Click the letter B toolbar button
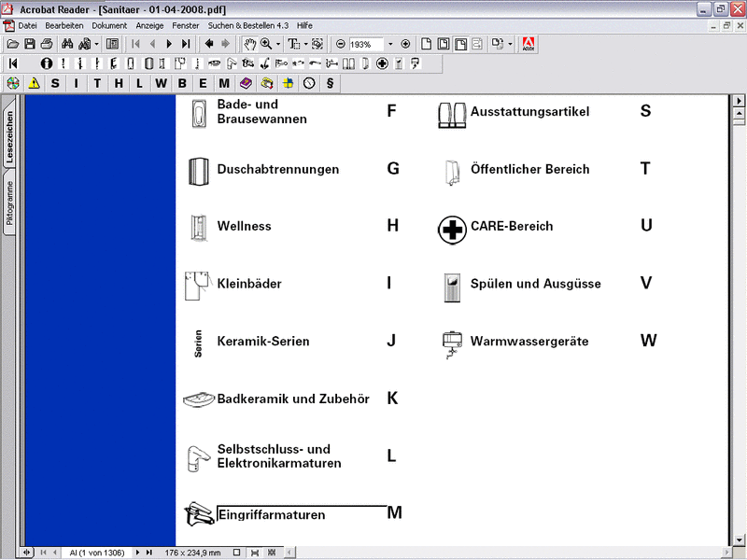The image size is (747, 560). [182, 83]
